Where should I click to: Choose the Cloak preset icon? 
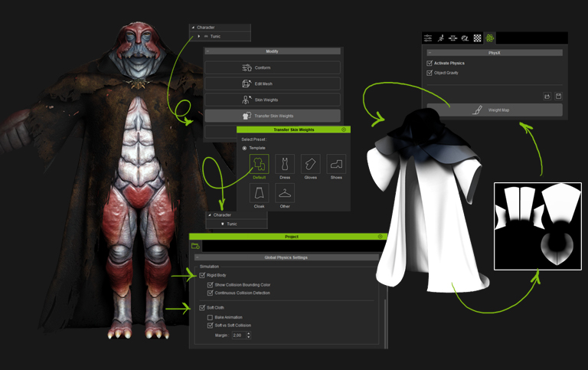(259, 193)
